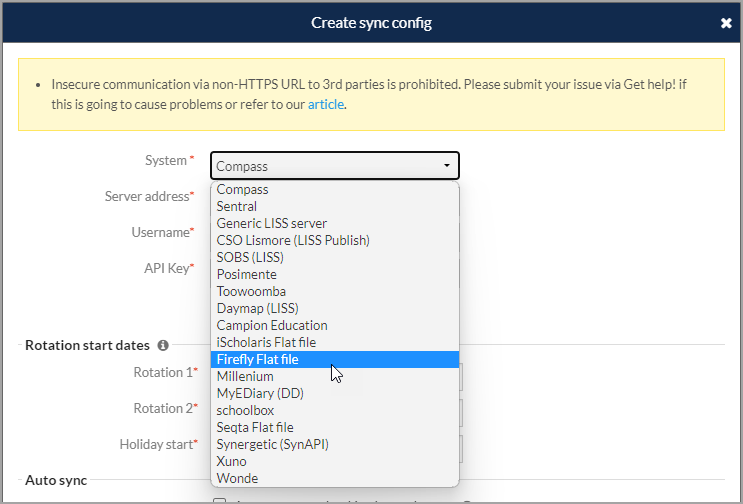743x504 pixels.
Task: Open the article link in the warning
Action: tap(325, 104)
